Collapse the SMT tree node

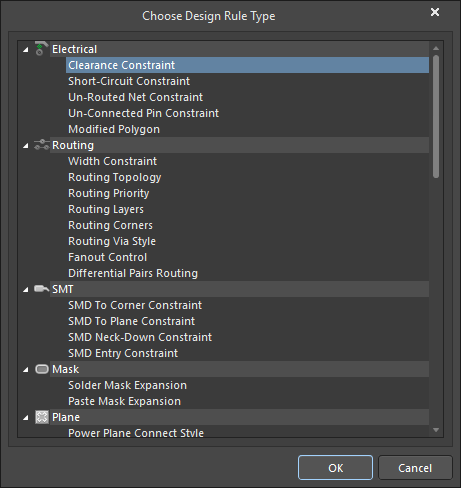26,290
